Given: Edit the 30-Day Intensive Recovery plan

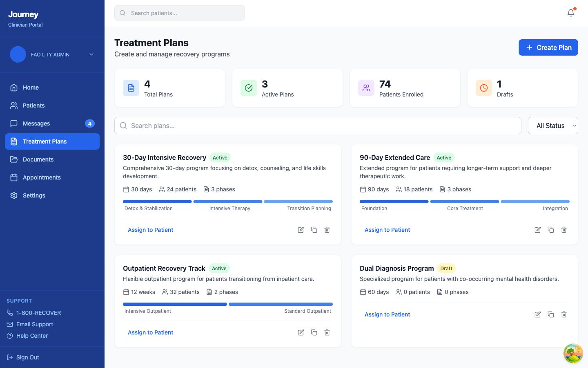Looking at the screenshot, I should pyautogui.click(x=301, y=230).
